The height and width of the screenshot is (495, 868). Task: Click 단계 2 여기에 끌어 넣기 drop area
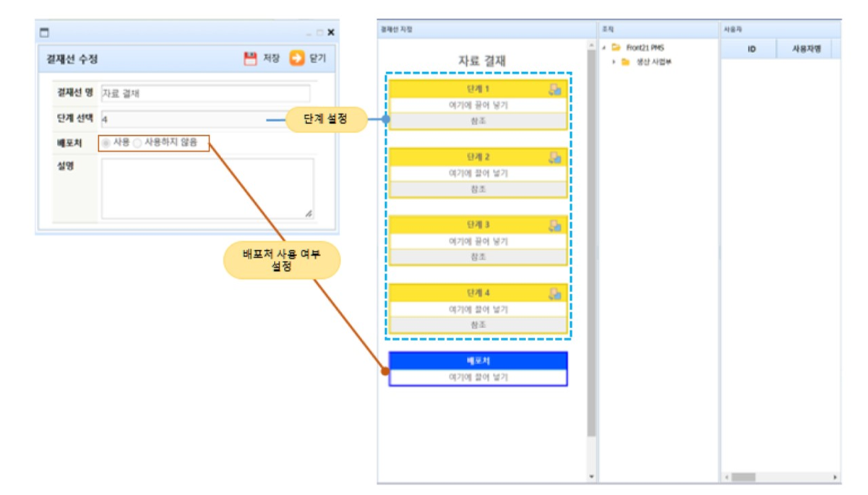pos(478,173)
